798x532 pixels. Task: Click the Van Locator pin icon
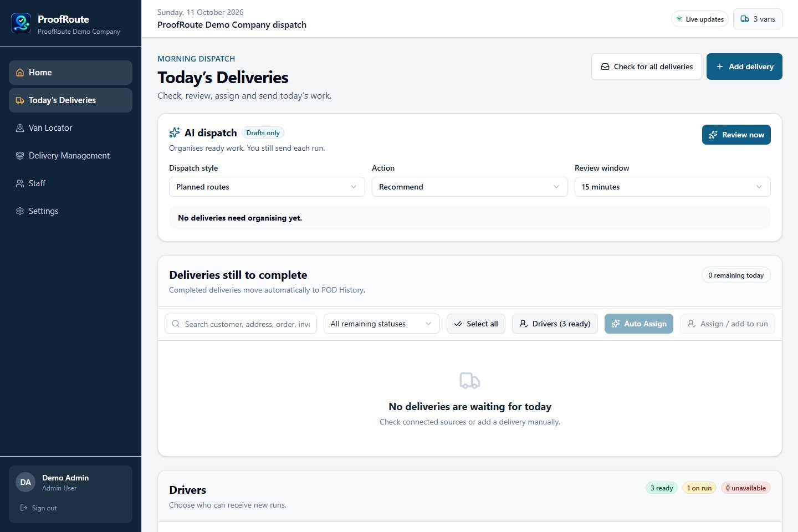click(x=20, y=128)
